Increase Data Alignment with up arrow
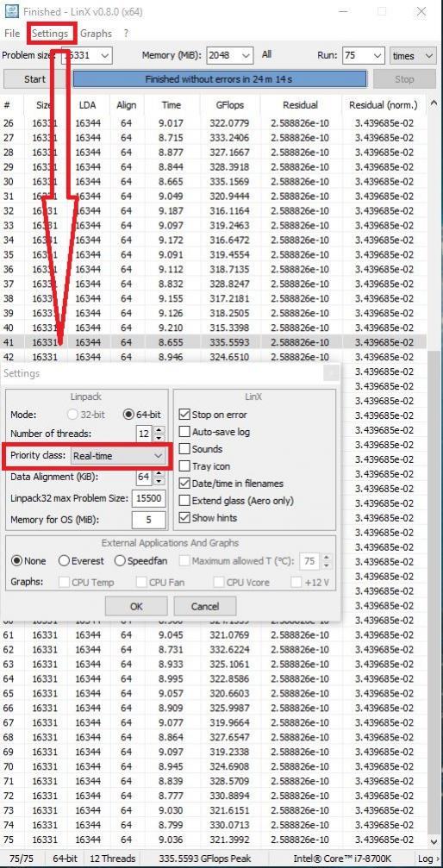 [x=159, y=473]
